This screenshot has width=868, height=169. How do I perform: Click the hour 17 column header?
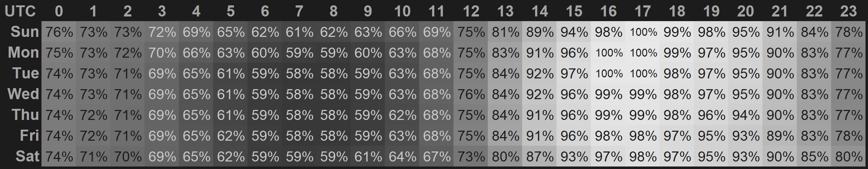[x=643, y=11]
